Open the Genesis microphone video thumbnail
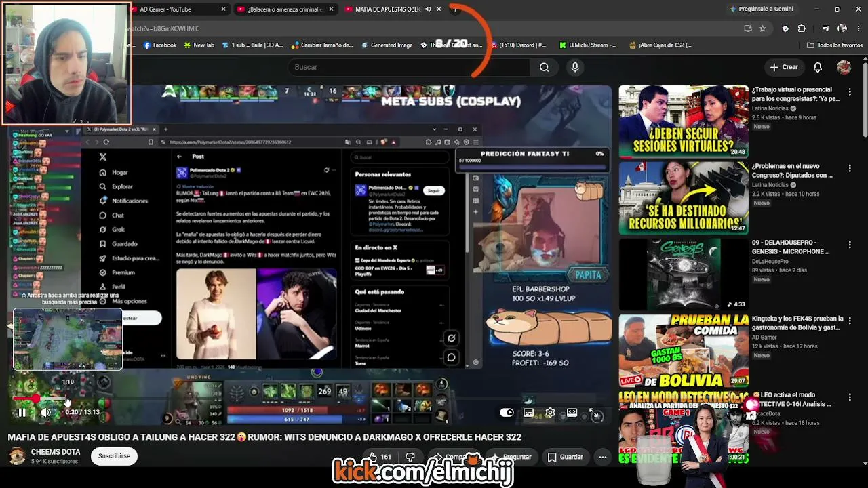This screenshot has width=868, height=488. pos(684,274)
